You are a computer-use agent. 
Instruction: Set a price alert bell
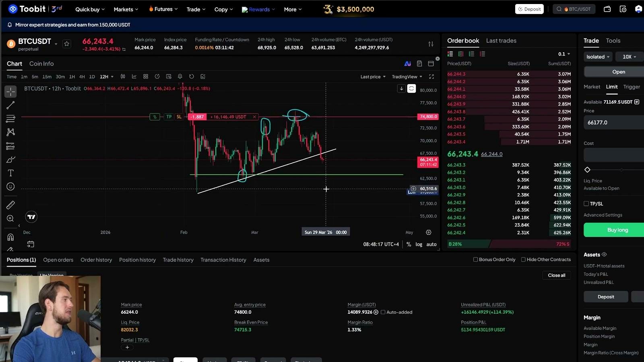180,76
